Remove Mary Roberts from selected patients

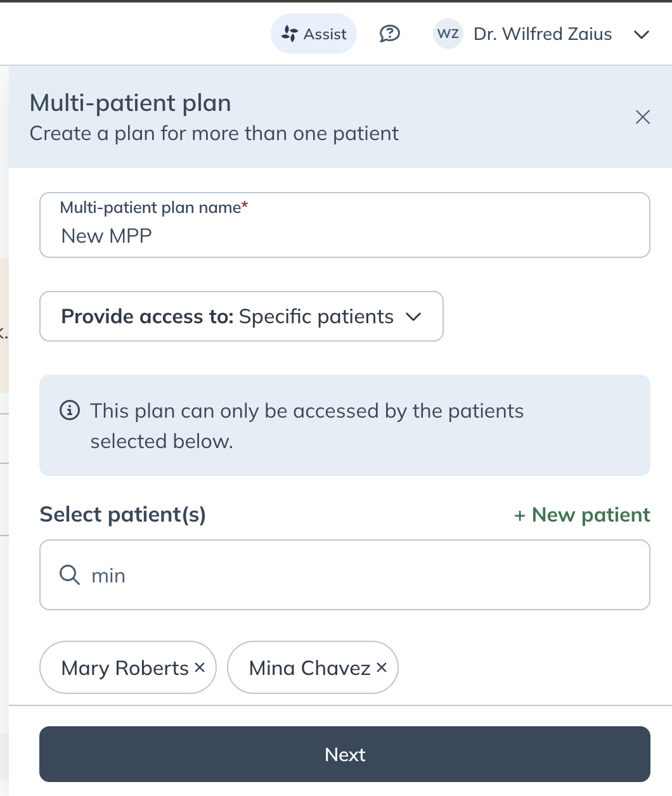click(200, 667)
